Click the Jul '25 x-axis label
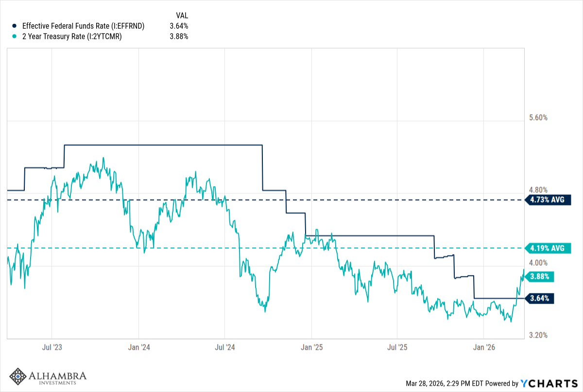The image size is (583, 392). [x=397, y=347]
